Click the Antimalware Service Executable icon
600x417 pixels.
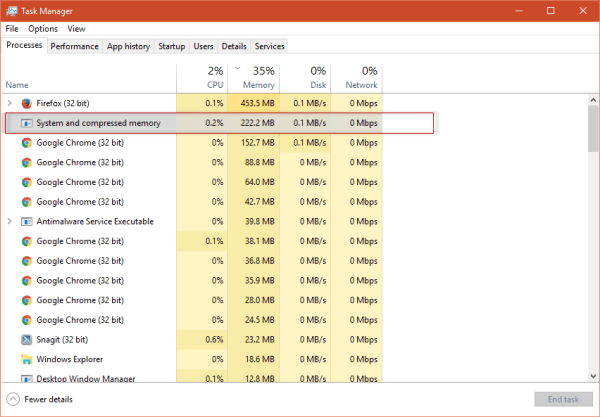click(26, 222)
